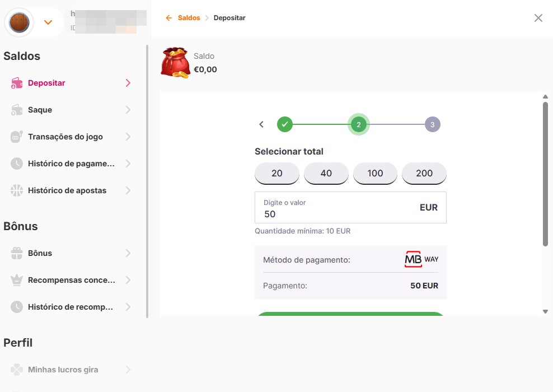Click the sidebar menu scrollbar
The width and height of the screenshot is (553, 392).
[x=147, y=181]
